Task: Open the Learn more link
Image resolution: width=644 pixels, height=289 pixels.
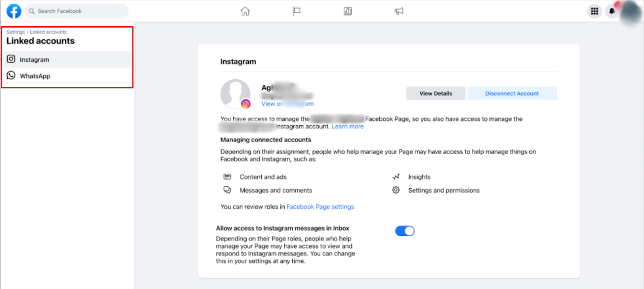Action: click(347, 127)
